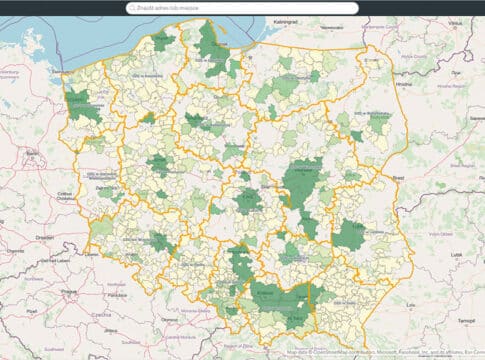Screen dimensions: 485x360
Task: Click the Berlin city label on map
Action: coord(33,154)
